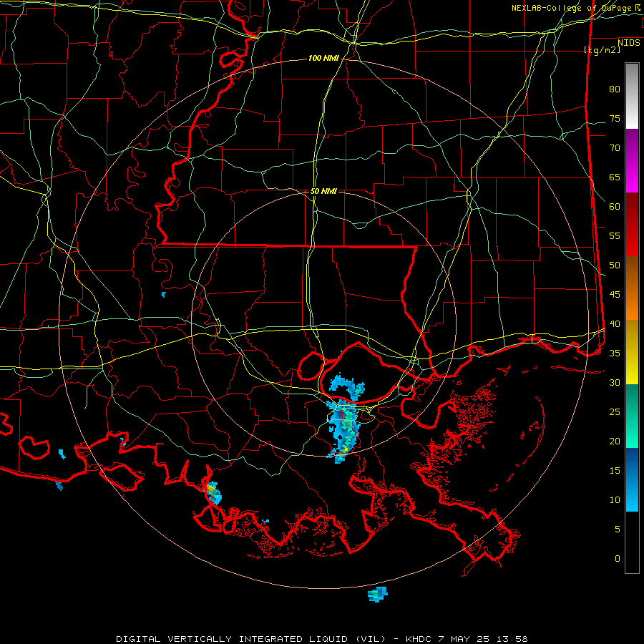The height and width of the screenshot is (644, 644).
Task: Click the dark red segment of the color bar
Action: coord(632,224)
